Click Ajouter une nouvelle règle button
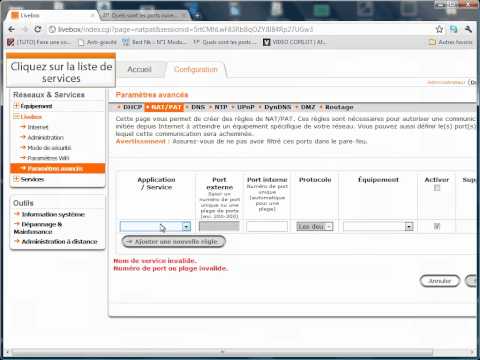The height and width of the screenshot is (360, 480). [x=174, y=241]
